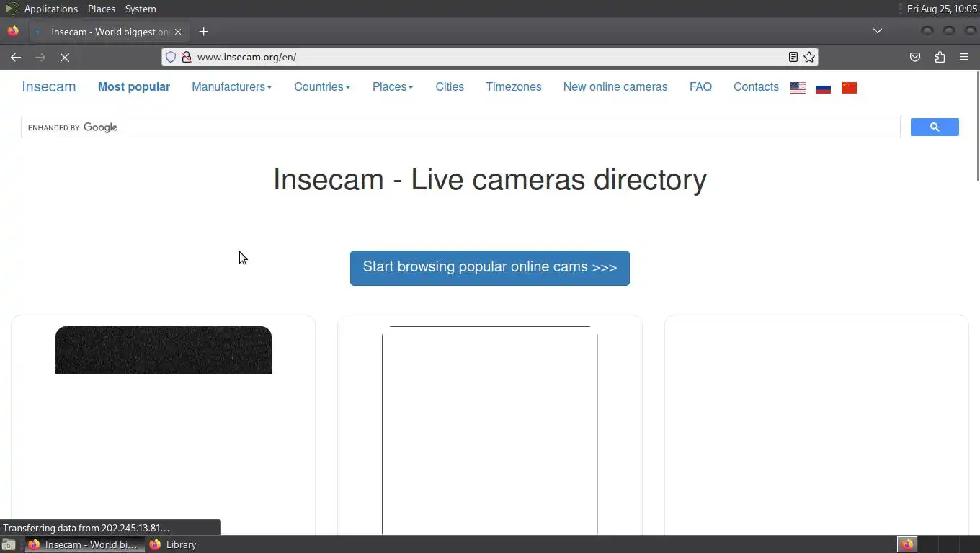Click the Firefox back arrow
Viewport: 980px width, 553px height.
(16, 57)
